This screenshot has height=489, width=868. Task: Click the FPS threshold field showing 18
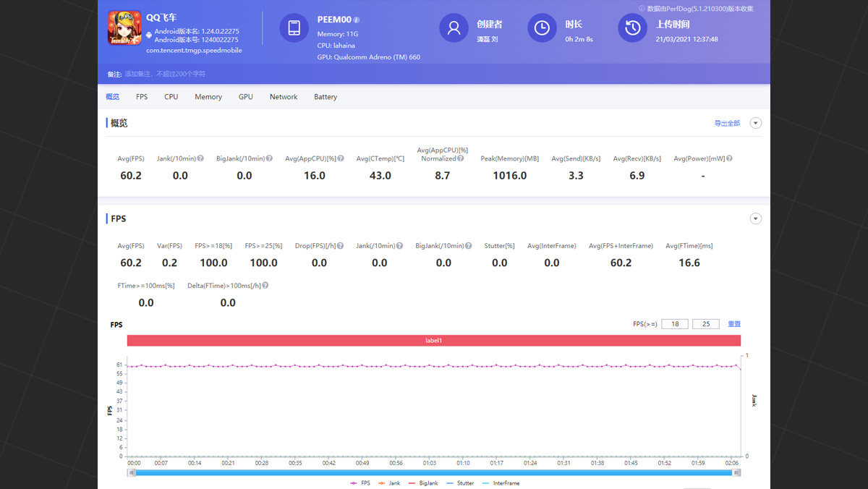point(675,324)
